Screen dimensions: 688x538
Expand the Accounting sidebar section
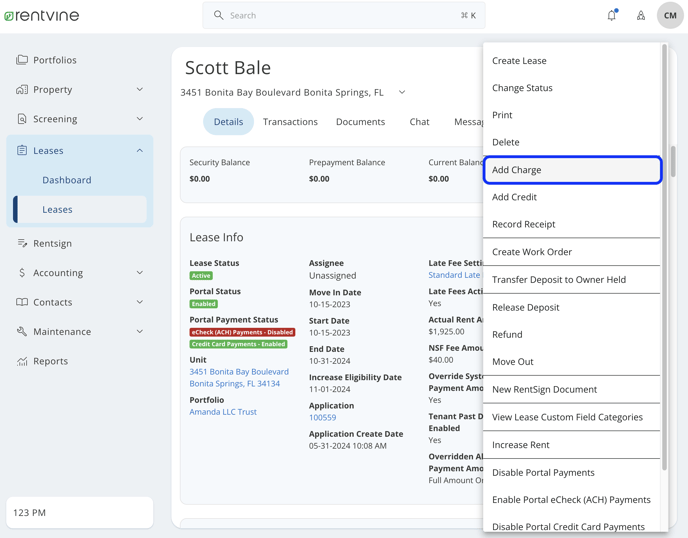tap(139, 273)
